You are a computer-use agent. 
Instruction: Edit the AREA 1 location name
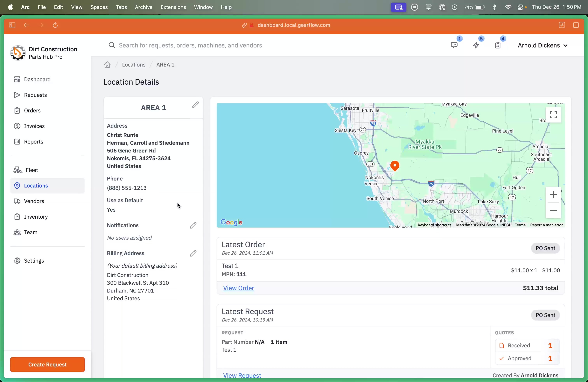(195, 105)
